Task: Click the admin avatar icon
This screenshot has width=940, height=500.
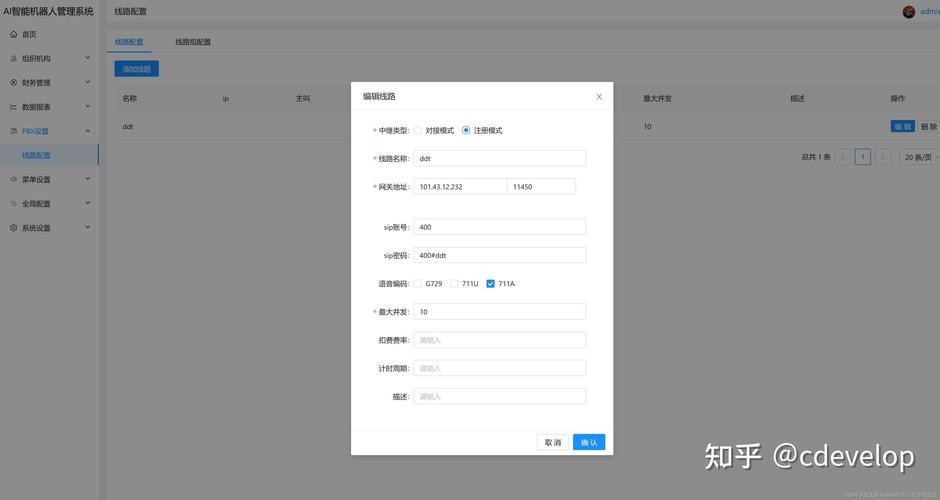Action: (x=909, y=11)
